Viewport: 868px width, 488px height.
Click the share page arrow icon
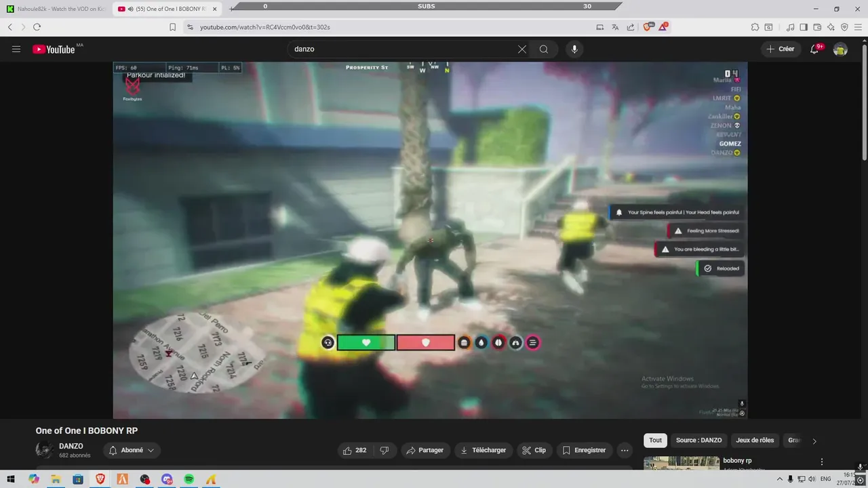(x=631, y=27)
